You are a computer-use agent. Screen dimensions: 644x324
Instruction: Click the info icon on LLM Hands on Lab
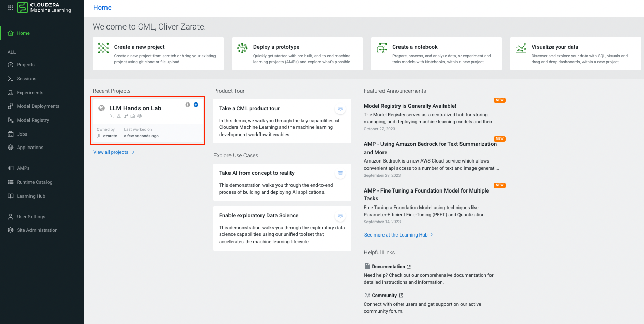188,105
